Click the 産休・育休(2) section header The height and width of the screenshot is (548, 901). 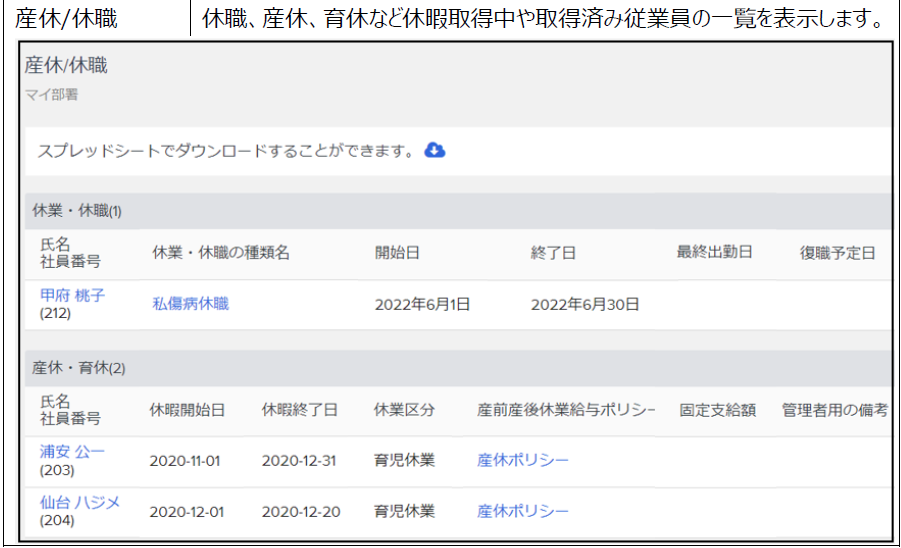click(x=76, y=368)
